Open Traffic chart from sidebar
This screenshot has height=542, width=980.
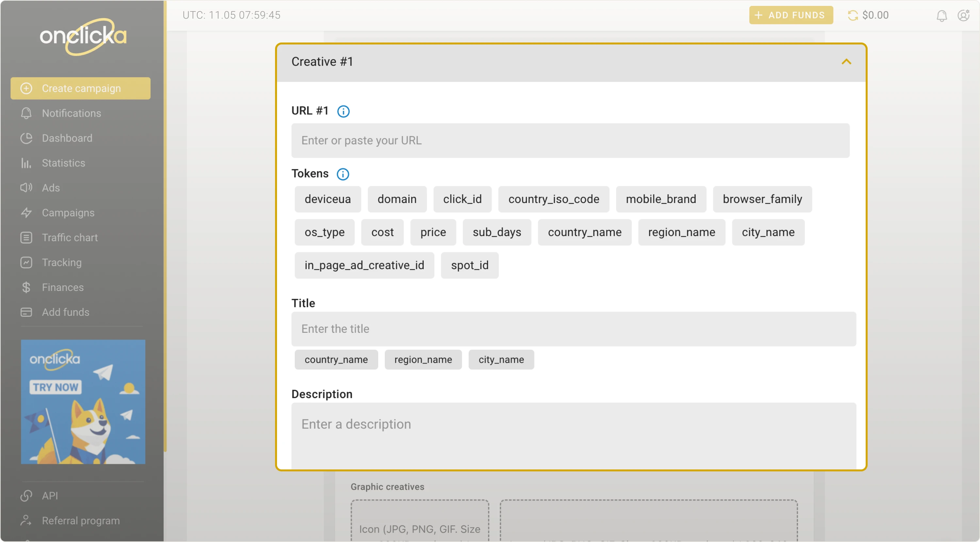coord(70,238)
